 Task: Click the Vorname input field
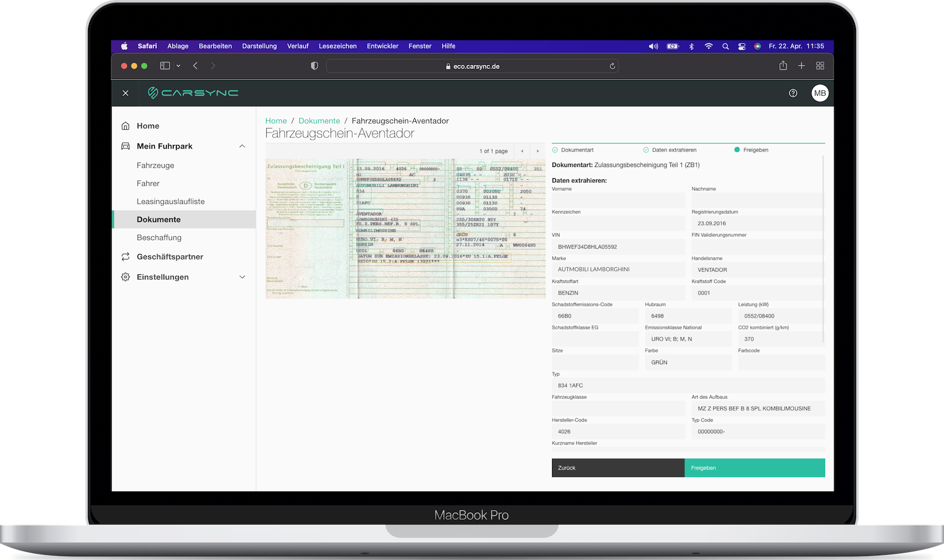tap(618, 200)
